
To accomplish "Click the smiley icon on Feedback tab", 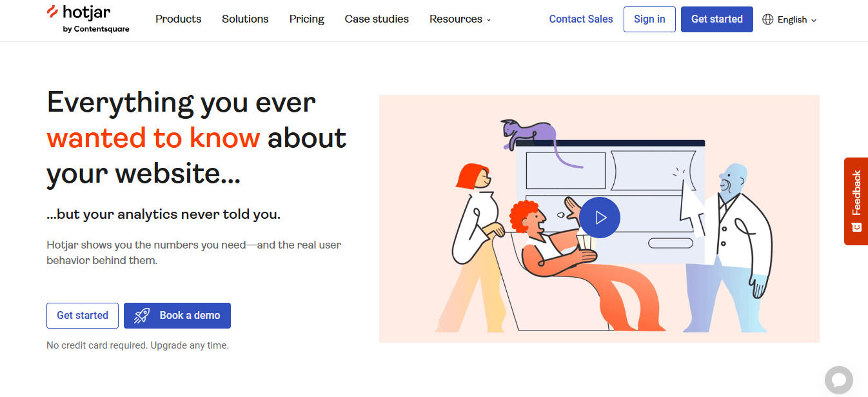I will click(856, 227).
